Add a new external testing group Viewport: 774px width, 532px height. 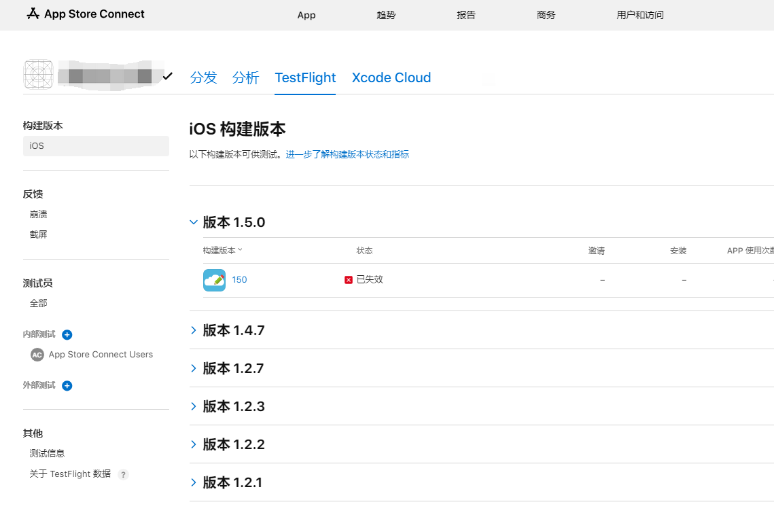click(x=67, y=385)
